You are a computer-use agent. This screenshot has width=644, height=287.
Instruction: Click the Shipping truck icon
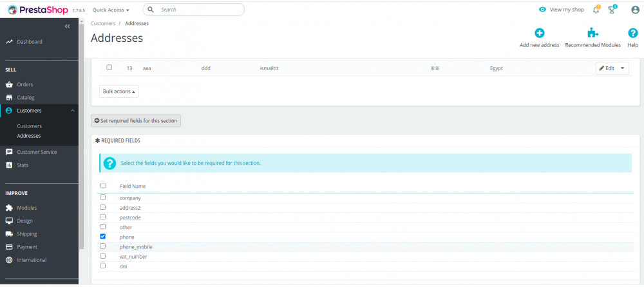(x=9, y=234)
